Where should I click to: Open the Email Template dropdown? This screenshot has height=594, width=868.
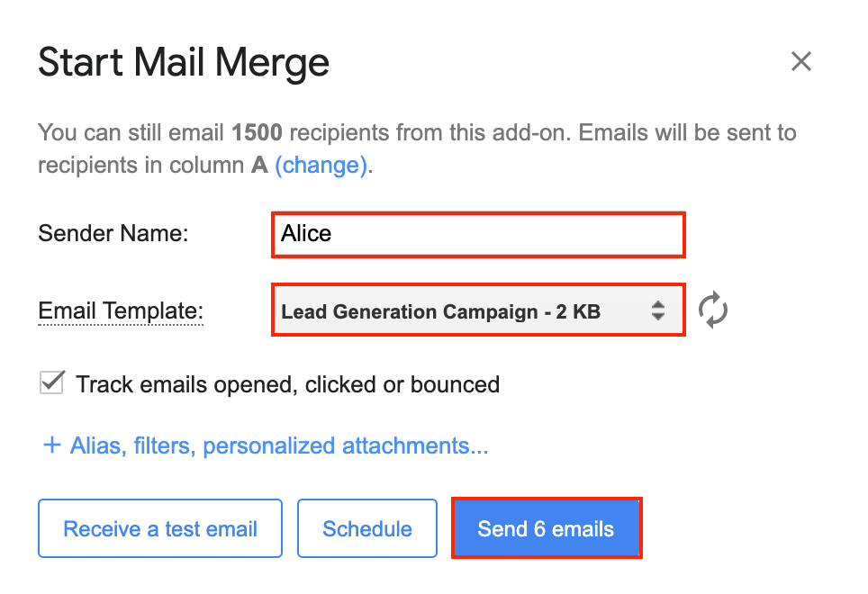(478, 311)
